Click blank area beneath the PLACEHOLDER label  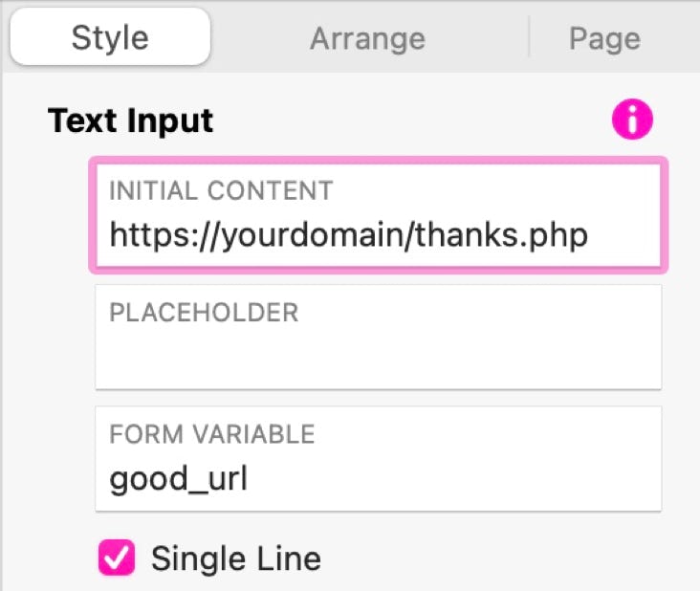(x=379, y=357)
